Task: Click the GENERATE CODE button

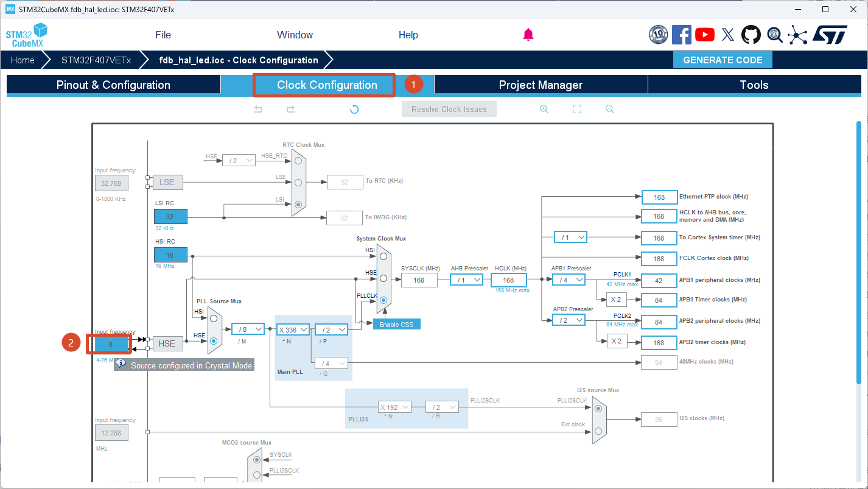Action: click(x=723, y=60)
